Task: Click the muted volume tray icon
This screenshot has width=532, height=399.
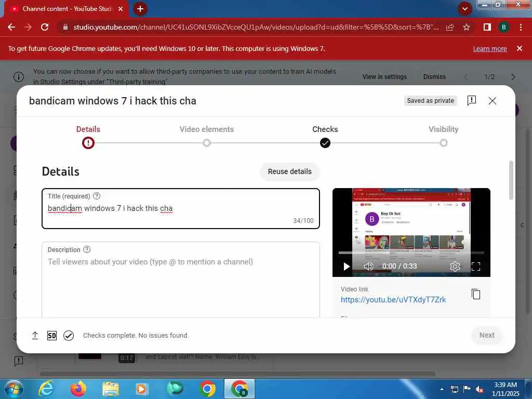Action: click(x=479, y=389)
